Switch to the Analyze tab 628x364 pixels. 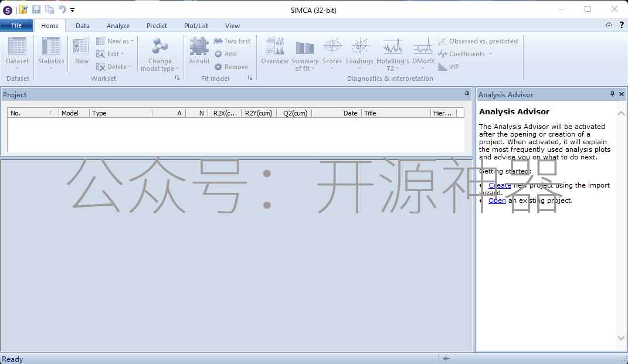point(118,26)
